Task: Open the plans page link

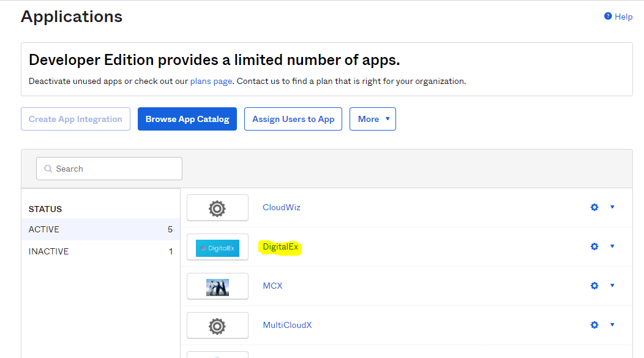Action: pyautogui.click(x=211, y=81)
